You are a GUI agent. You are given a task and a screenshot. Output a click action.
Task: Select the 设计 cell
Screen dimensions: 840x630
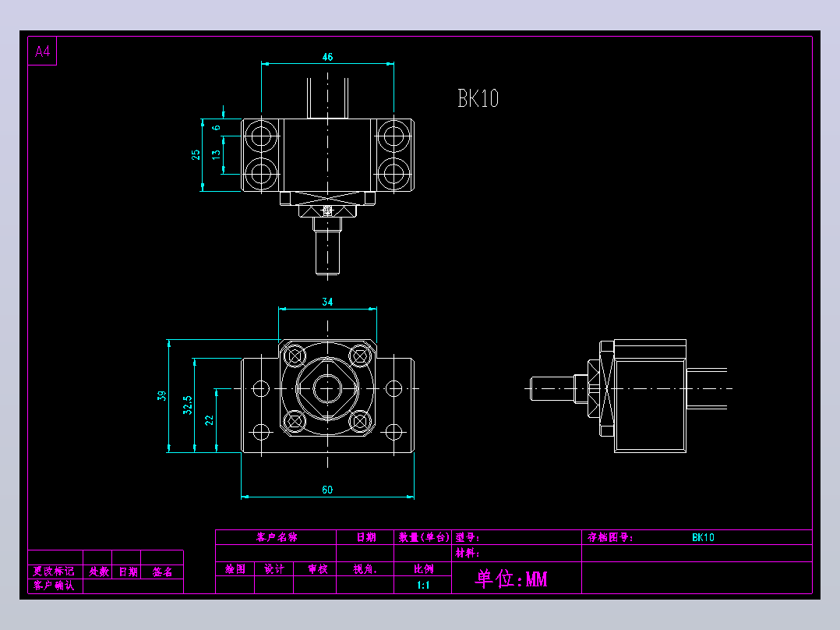pyautogui.click(x=274, y=569)
